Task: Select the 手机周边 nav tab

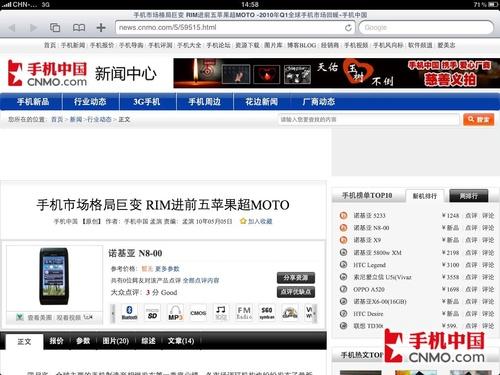Action: pos(204,102)
